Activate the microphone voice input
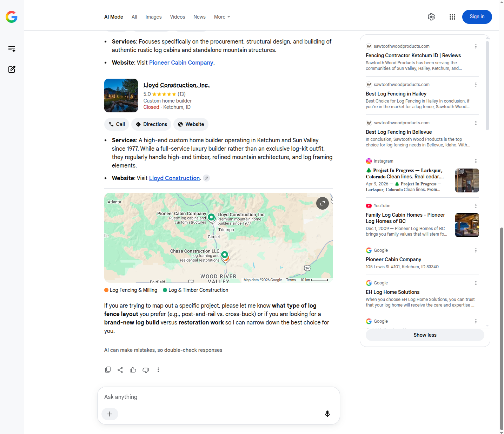The image size is (504, 434). point(327,414)
